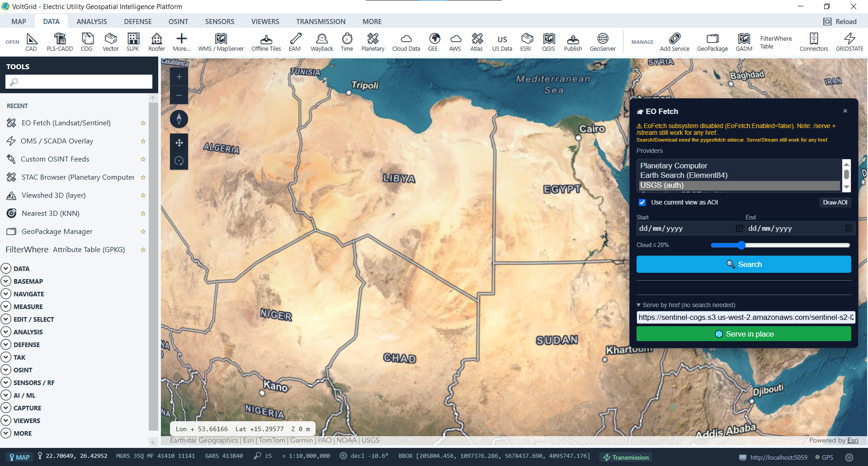This screenshot has width=868, height=466.
Task: Open the QGIS tool
Action: pyautogui.click(x=549, y=42)
